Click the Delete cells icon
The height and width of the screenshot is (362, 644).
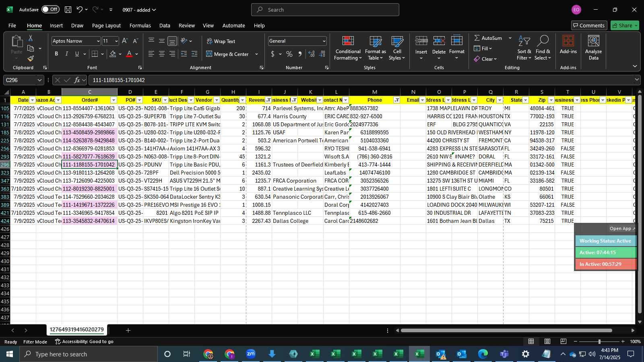[439, 41]
